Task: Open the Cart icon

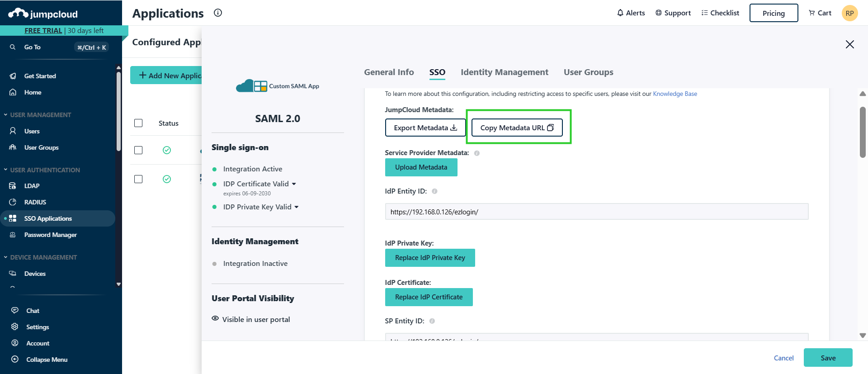Action: point(812,13)
